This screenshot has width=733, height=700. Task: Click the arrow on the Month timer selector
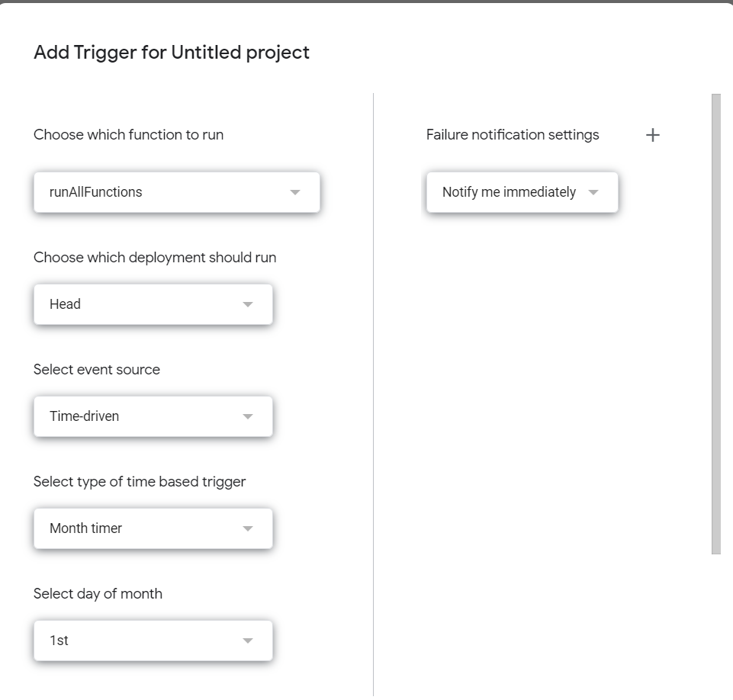click(247, 528)
